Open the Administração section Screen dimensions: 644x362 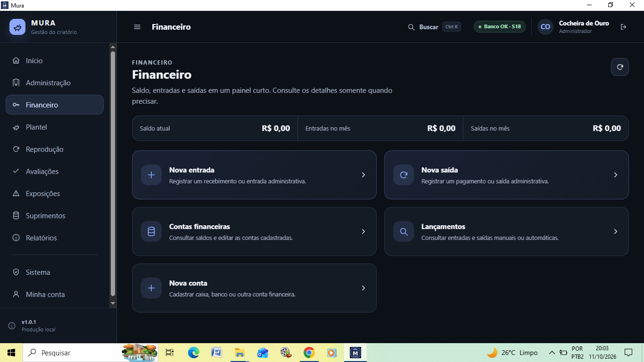pyautogui.click(x=55, y=82)
